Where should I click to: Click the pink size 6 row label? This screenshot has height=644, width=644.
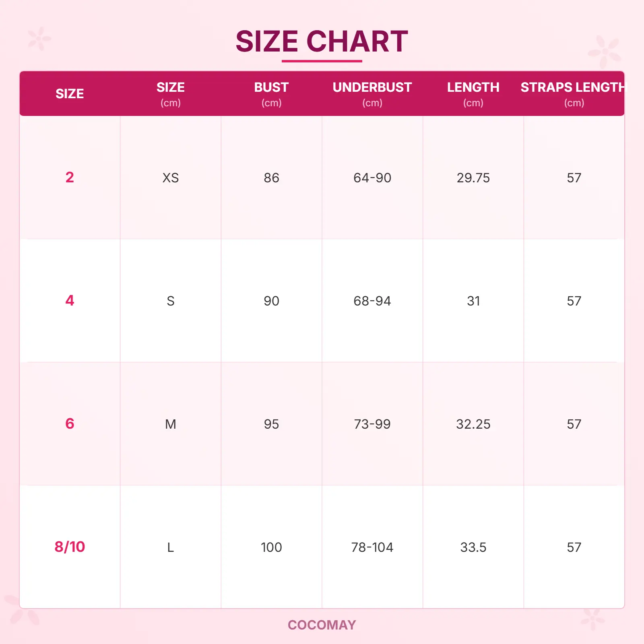pyautogui.click(x=70, y=424)
